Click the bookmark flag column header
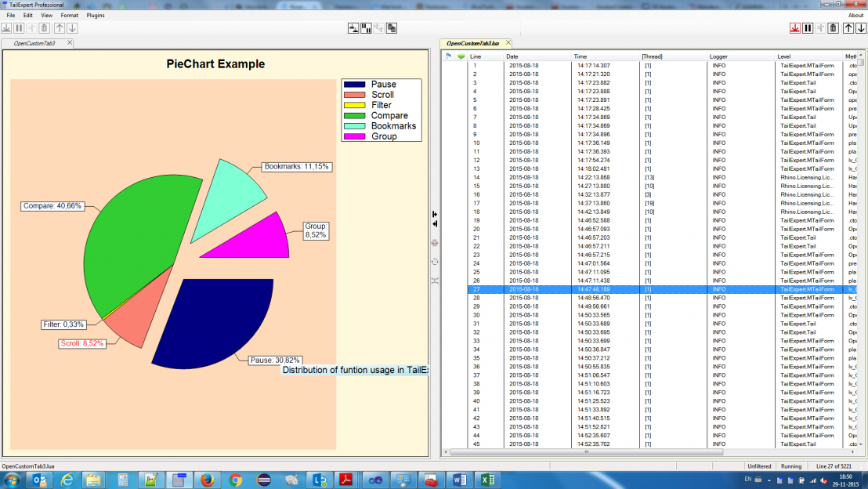Screen dimensions: 868x489 pyautogui.click(x=448, y=56)
